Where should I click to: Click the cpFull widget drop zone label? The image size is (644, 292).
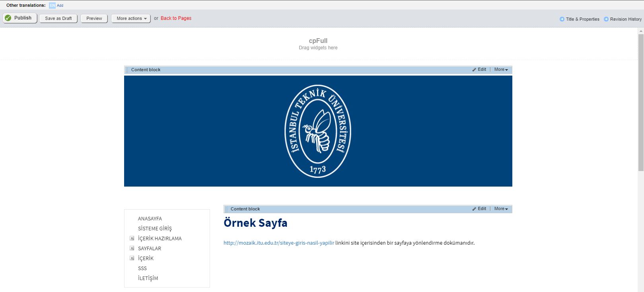pyautogui.click(x=318, y=41)
